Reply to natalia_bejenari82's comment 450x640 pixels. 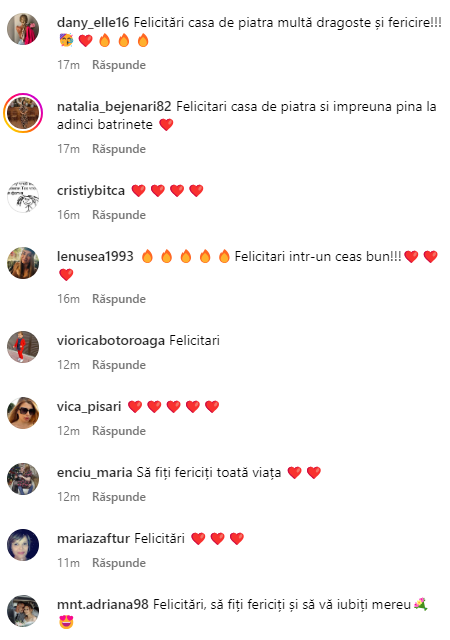(119, 149)
